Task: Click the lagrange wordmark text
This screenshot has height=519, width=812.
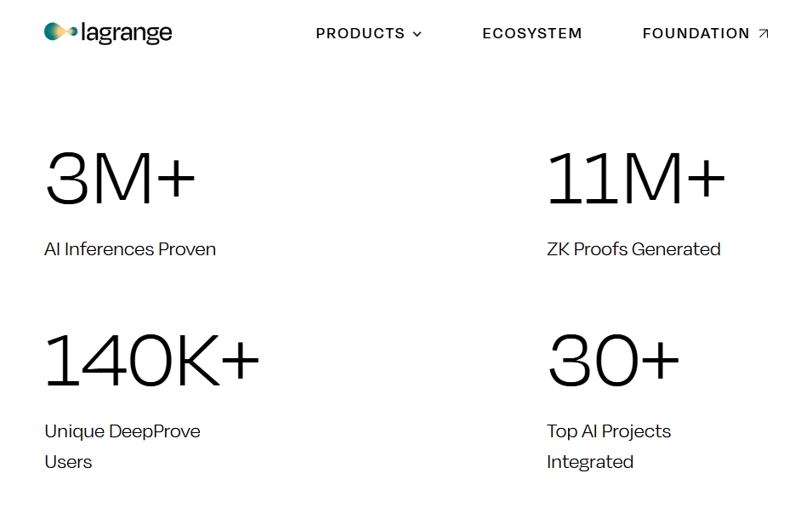Action: click(127, 33)
